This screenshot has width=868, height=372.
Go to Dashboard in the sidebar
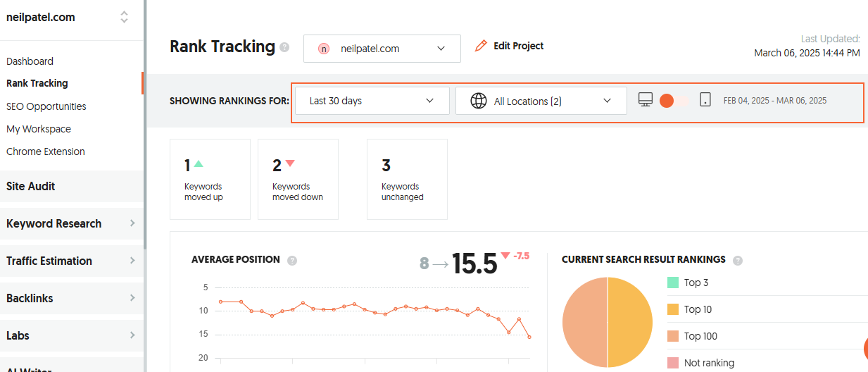click(30, 61)
